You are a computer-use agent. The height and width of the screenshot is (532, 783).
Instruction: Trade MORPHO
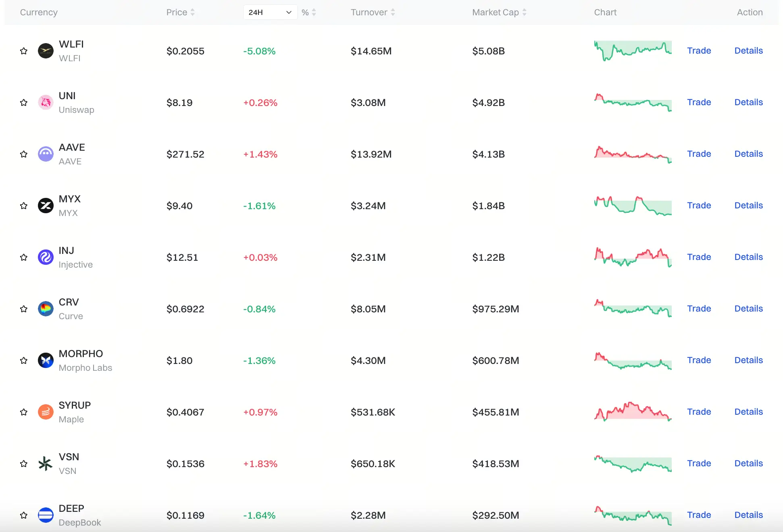[x=699, y=360]
